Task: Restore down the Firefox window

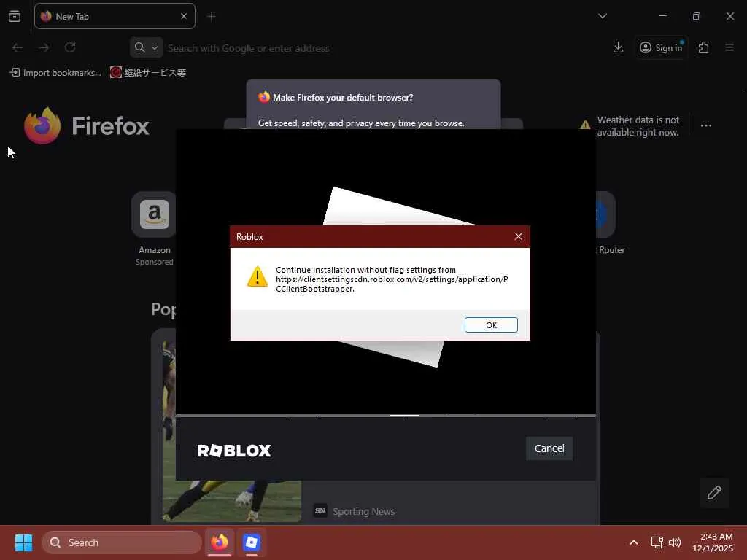Action: 697,16
